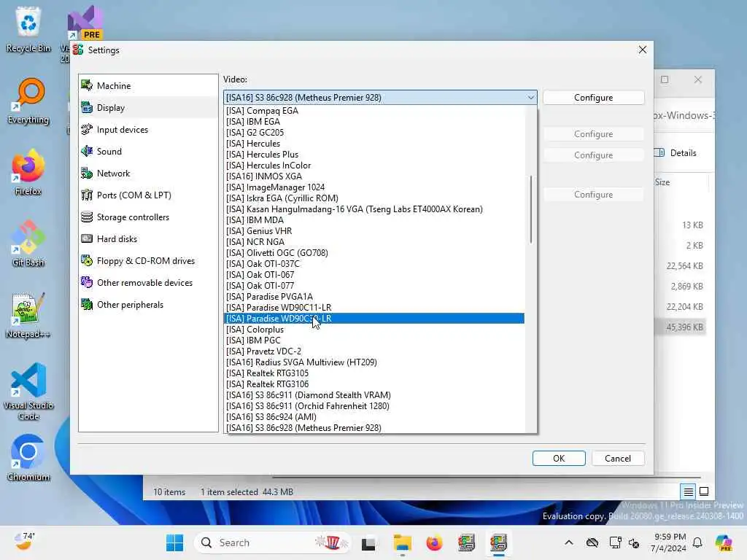
Task: Cancel the Settings dialog
Action: [x=617, y=458]
